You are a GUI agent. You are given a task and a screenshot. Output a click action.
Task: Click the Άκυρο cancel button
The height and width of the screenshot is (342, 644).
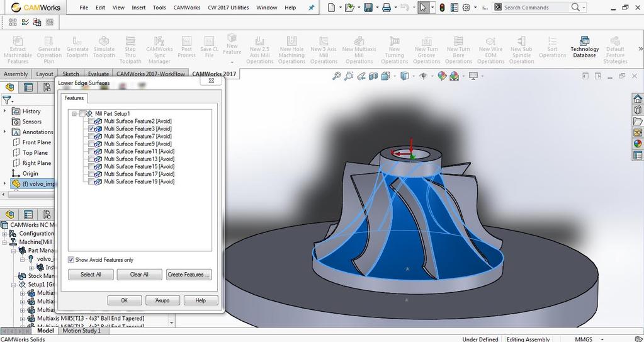[x=162, y=300]
